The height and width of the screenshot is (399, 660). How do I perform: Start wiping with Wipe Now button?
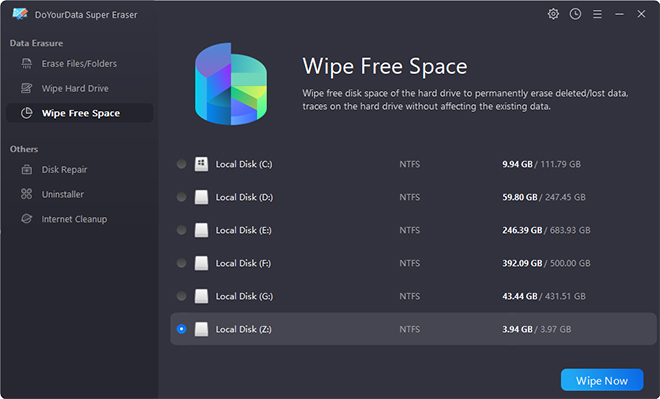(602, 380)
